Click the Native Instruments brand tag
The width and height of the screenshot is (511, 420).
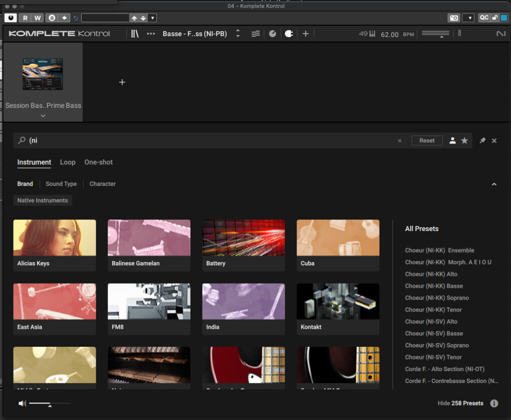[x=43, y=200]
